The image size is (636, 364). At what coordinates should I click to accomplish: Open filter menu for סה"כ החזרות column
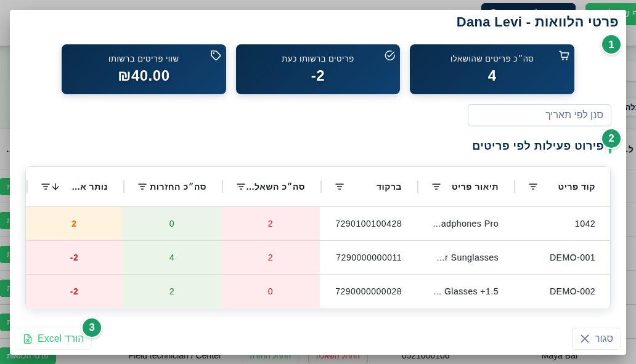[142, 187]
